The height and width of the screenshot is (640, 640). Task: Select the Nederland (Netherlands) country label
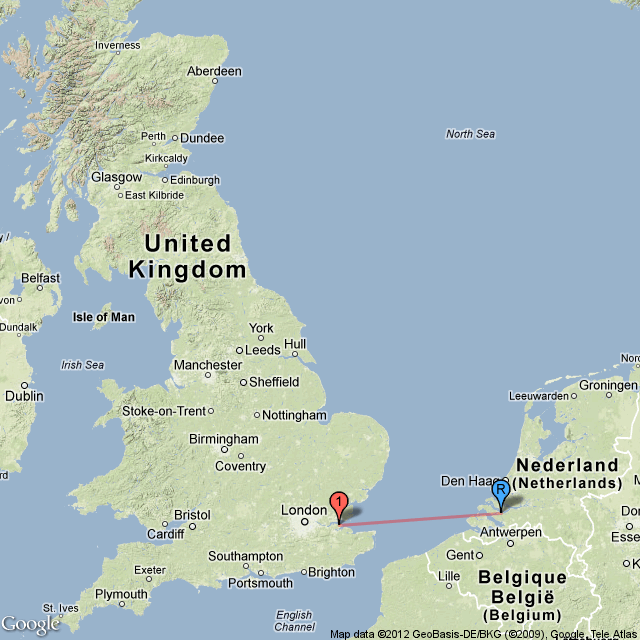567,473
